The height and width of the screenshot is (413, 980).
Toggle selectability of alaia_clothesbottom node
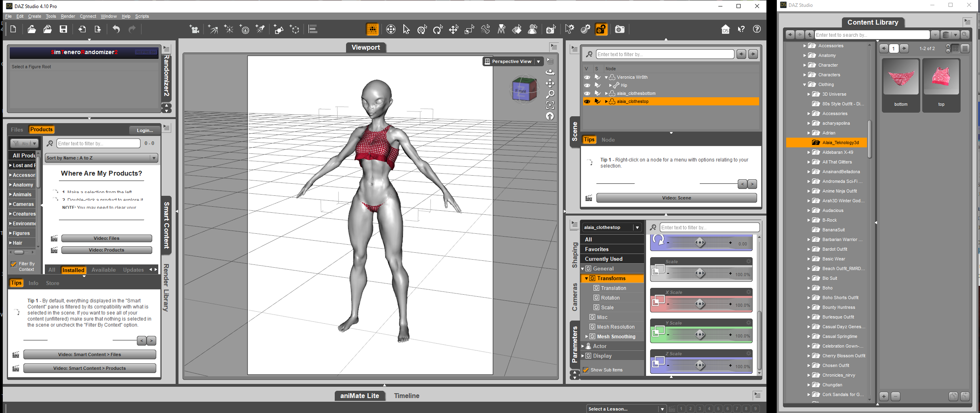pos(598,93)
